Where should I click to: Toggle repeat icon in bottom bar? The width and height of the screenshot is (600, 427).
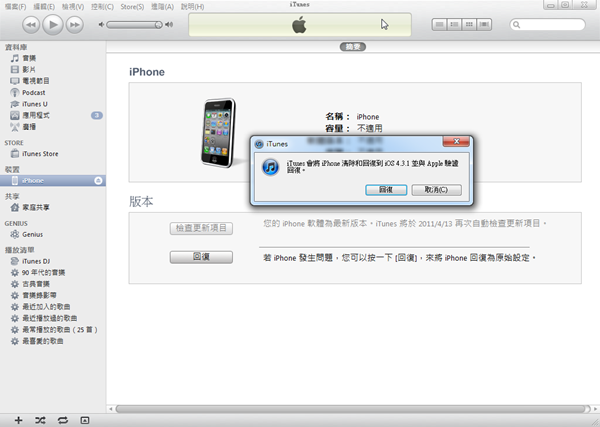point(63,420)
